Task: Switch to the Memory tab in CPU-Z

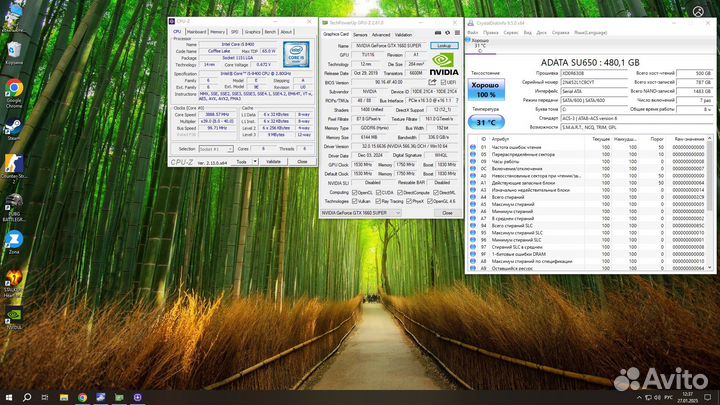Action: (x=218, y=32)
